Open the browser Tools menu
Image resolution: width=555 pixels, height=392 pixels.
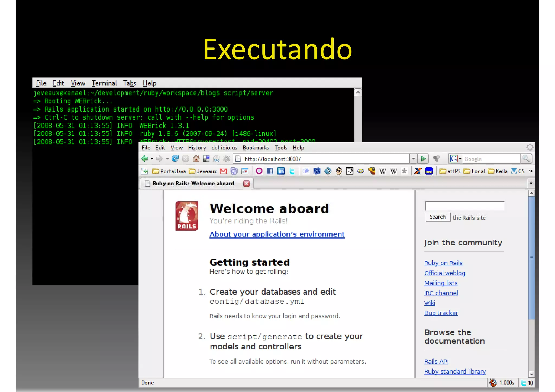(280, 148)
